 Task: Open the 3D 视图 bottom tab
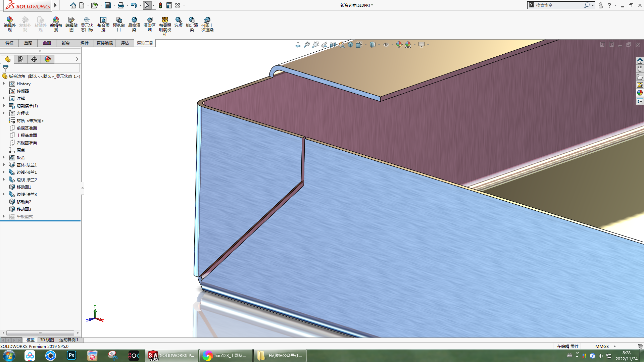[47, 340]
